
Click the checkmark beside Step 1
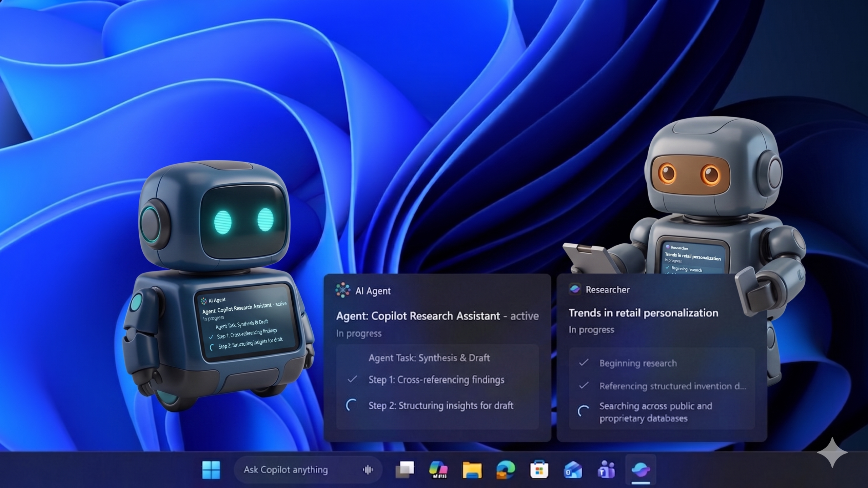tap(352, 379)
